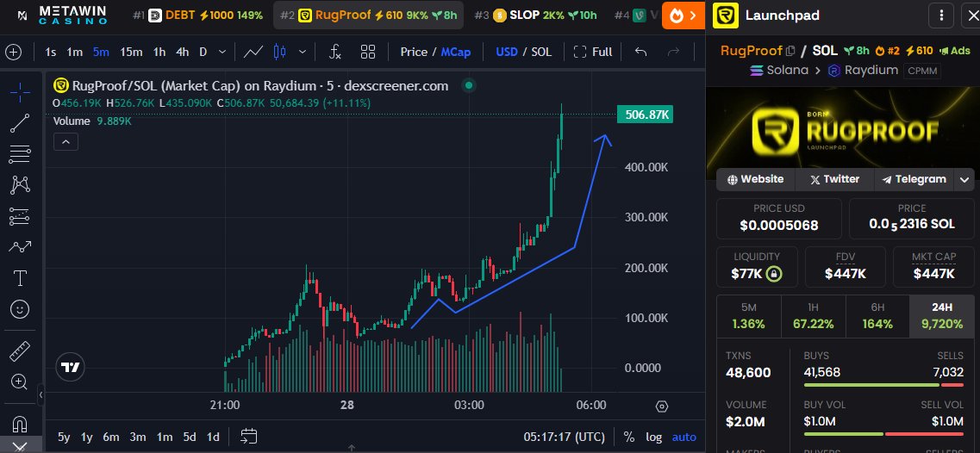980x453 pixels.
Task: Open chart settings gear
Action: click(x=663, y=406)
